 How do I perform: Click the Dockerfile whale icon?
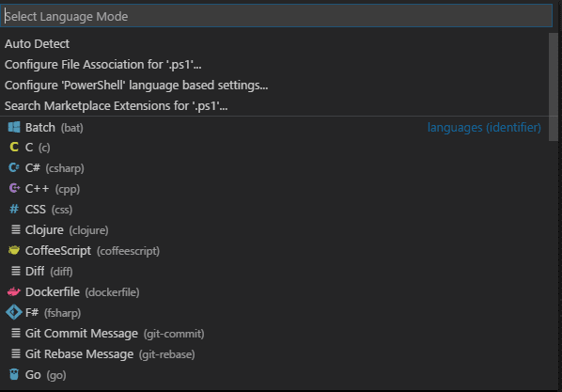(14, 291)
